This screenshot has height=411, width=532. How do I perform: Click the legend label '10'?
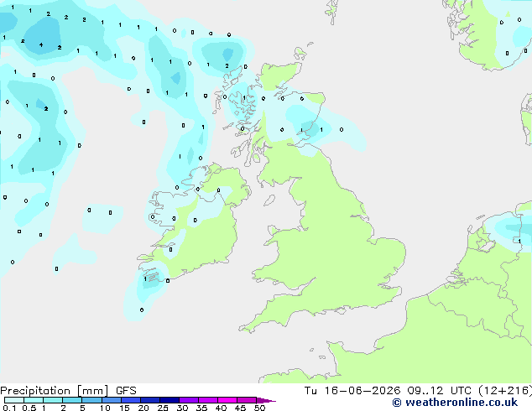(x=105, y=408)
